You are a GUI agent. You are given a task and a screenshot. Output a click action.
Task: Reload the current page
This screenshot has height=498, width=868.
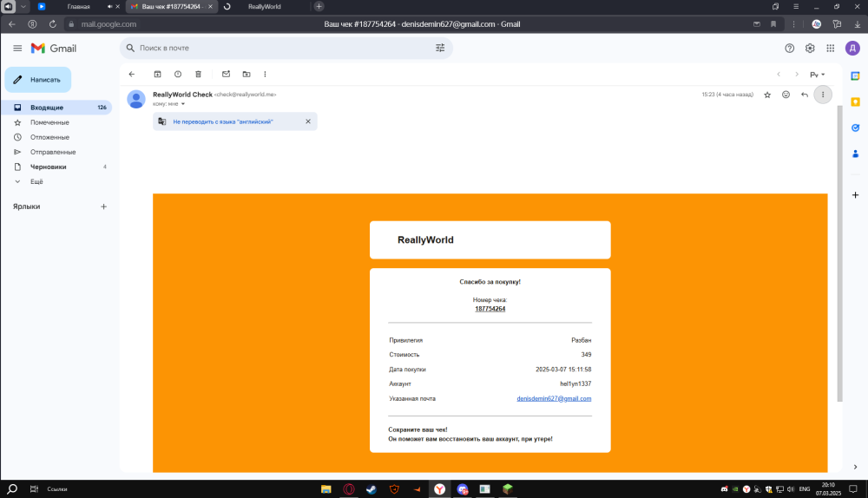click(53, 24)
